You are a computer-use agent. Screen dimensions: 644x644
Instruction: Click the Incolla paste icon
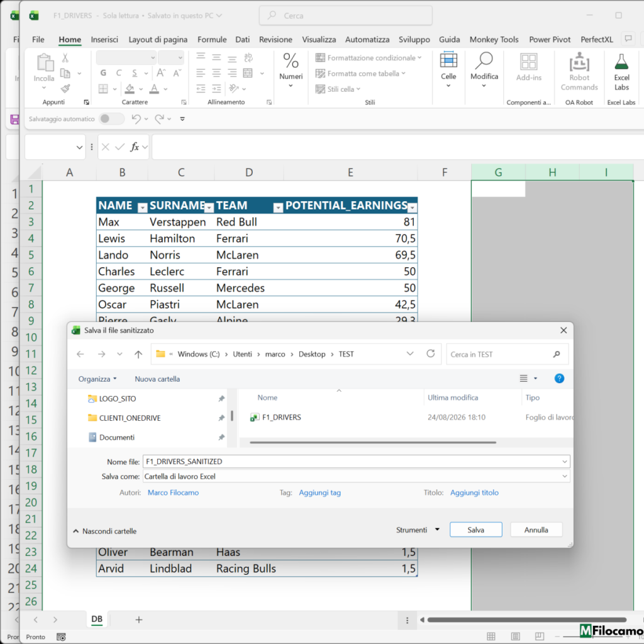(x=45, y=62)
